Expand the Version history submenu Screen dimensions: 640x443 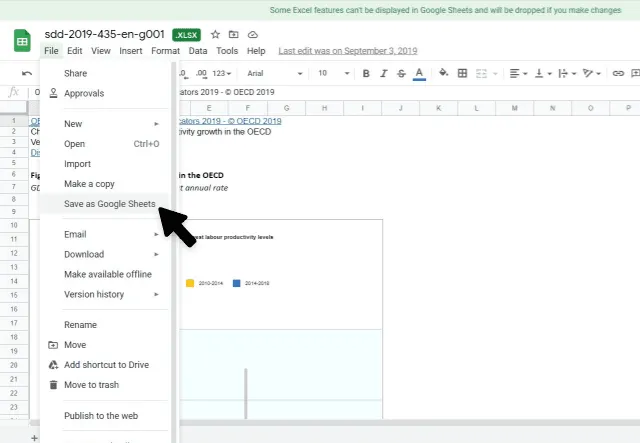pyautogui.click(x=106, y=294)
